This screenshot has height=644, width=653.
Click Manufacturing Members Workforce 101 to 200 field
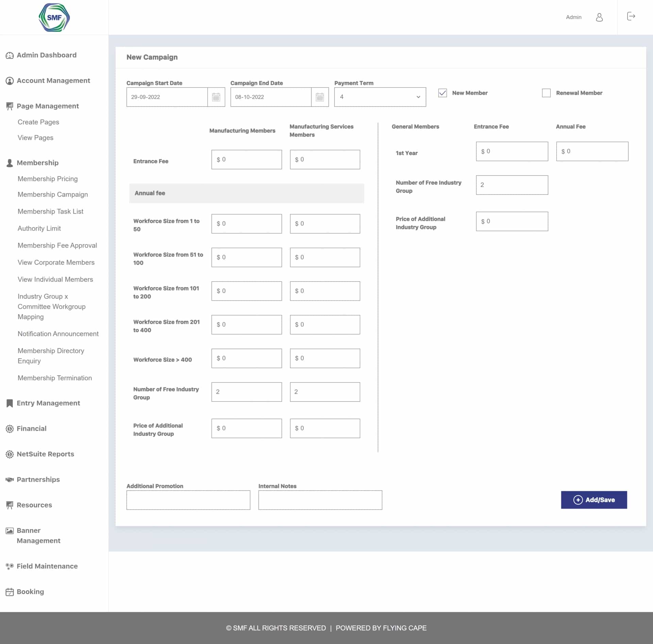coord(247,291)
